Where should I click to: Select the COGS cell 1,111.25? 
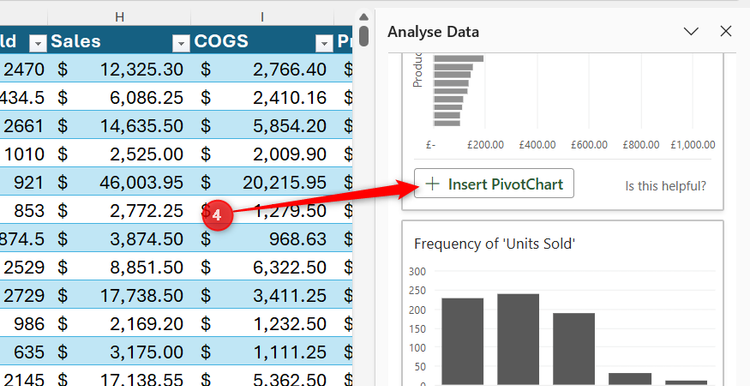tap(262, 352)
